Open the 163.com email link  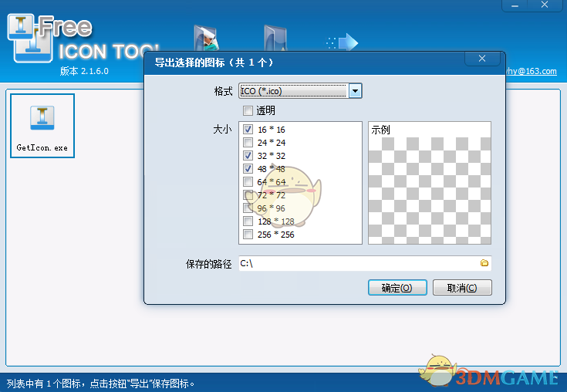click(531, 71)
